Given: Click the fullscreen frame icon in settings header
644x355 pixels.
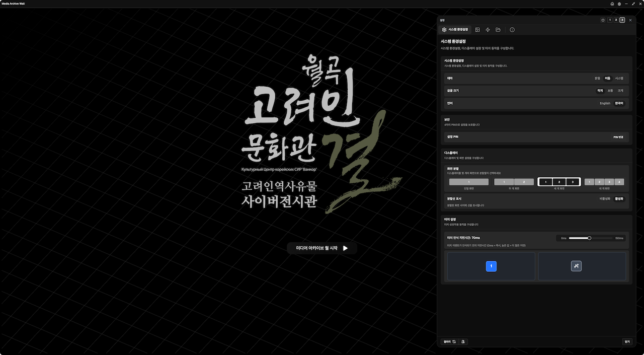Looking at the screenshot, I should (x=603, y=20).
